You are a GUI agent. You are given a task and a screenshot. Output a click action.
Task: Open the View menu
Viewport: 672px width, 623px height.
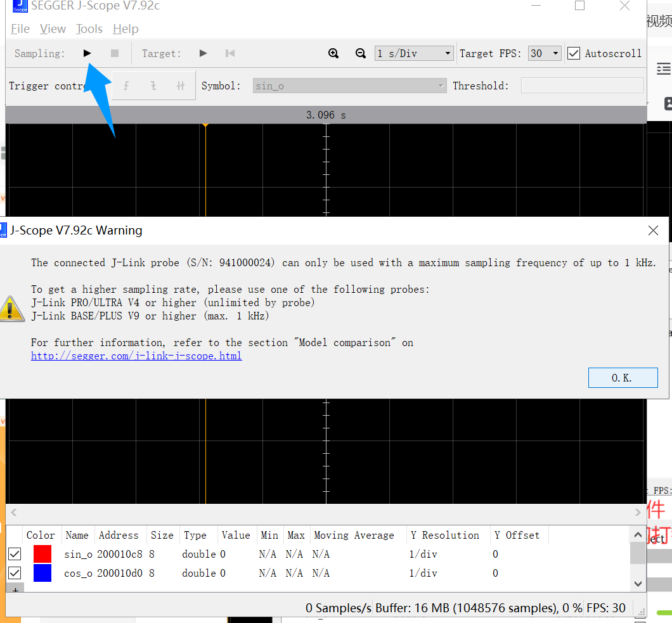tap(53, 29)
